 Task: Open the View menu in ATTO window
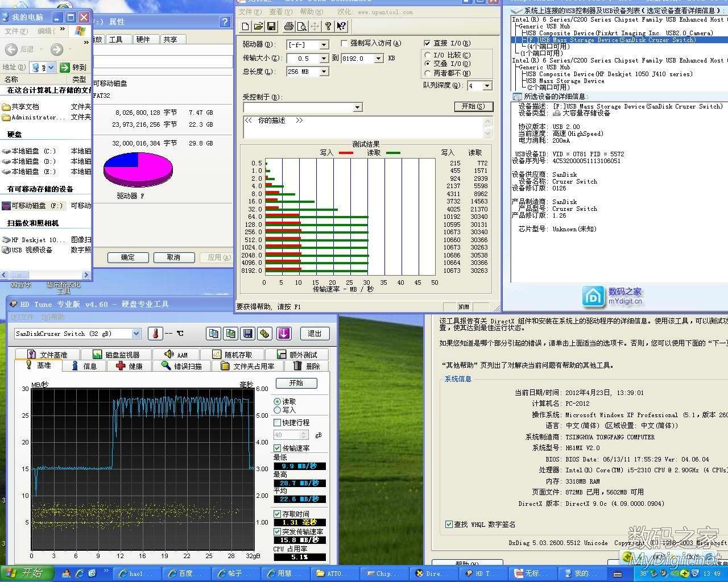(280, 12)
